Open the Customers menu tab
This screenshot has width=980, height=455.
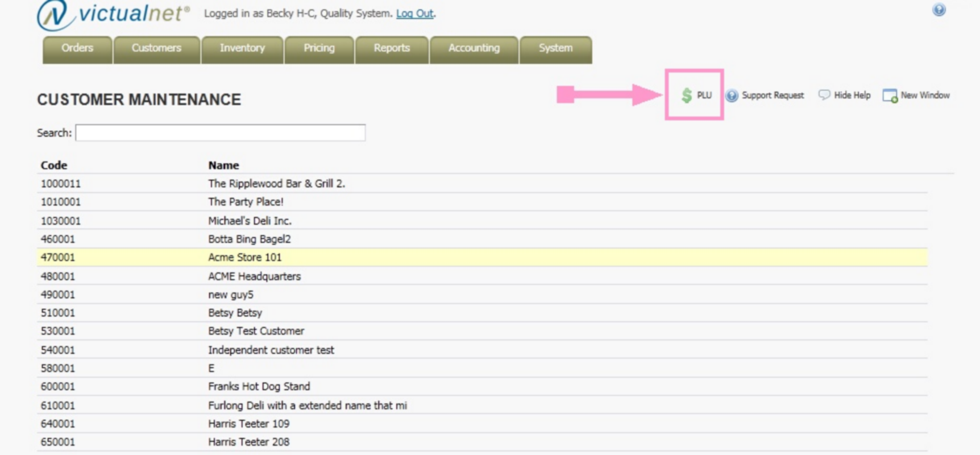(x=156, y=48)
